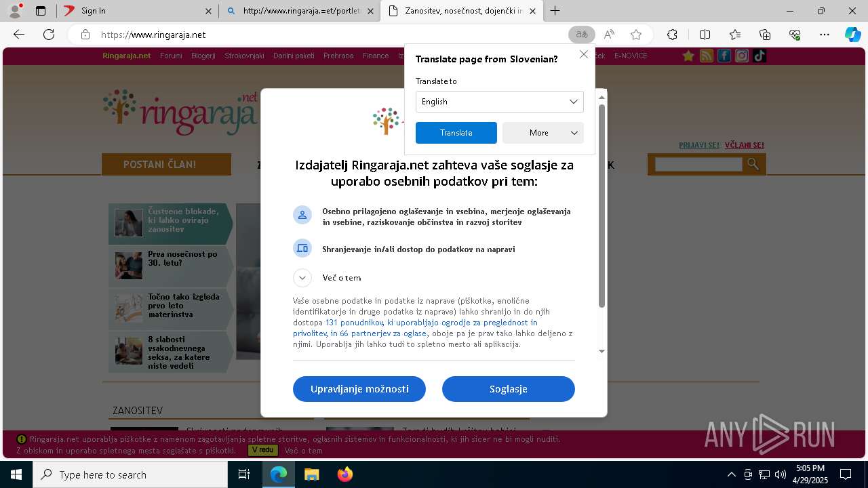Open the Copilot icon
This screenshot has height=488, width=868.
tap(852, 35)
